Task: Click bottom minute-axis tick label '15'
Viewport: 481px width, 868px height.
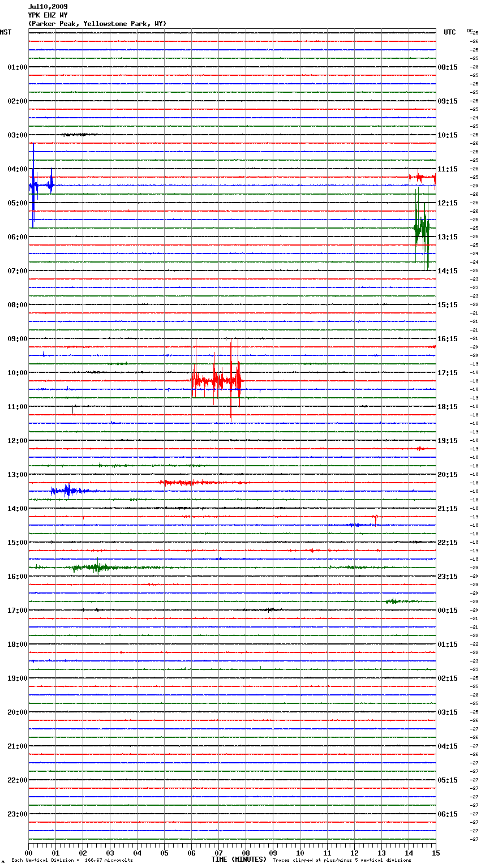Action: point(435,853)
